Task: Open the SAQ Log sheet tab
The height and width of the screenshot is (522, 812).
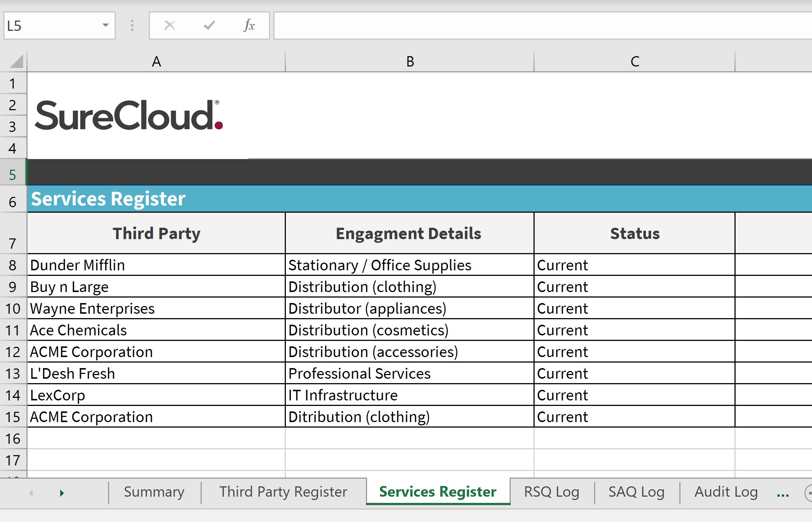Action: click(x=636, y=492)
